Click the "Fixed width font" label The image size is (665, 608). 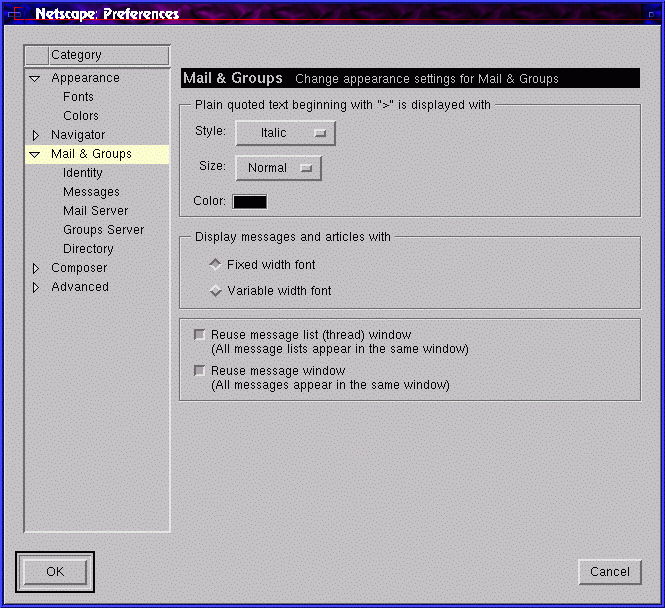271,265
